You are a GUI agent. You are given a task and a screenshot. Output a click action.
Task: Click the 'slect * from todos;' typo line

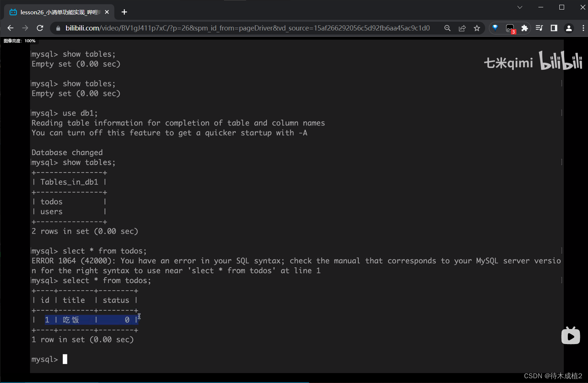(x=89, y=251)
